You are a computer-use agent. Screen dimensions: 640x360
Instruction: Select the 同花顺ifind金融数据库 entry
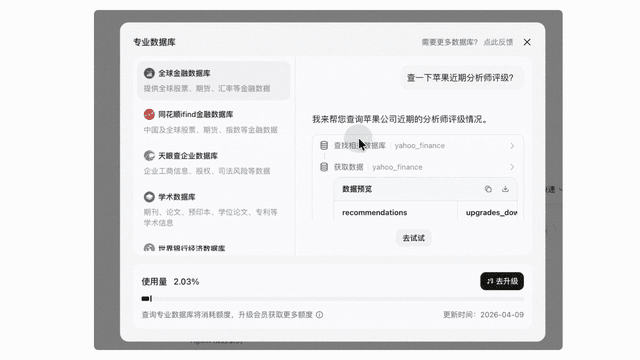coord(213,122)
